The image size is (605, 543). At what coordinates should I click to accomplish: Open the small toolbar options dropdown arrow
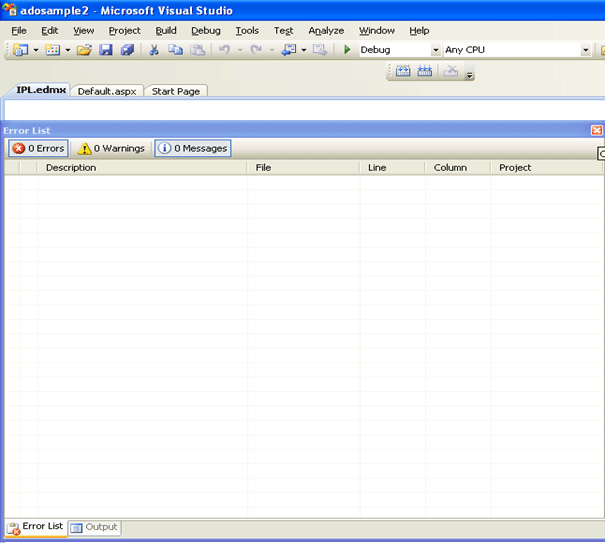(x=469, y=75)
